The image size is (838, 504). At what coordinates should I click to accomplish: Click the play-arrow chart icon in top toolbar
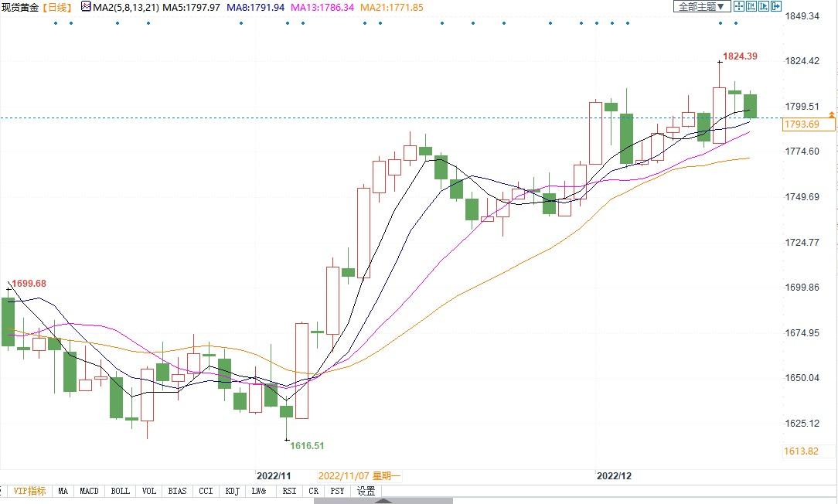coord(764,7)
